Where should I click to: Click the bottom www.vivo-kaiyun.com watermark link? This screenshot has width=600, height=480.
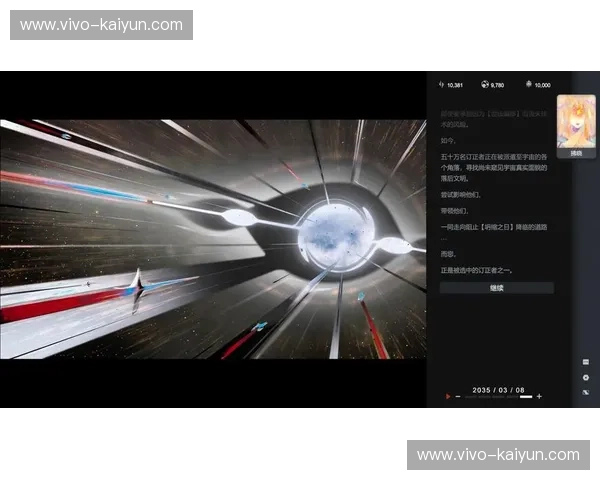pyautogui.click(x=498, y=455)
